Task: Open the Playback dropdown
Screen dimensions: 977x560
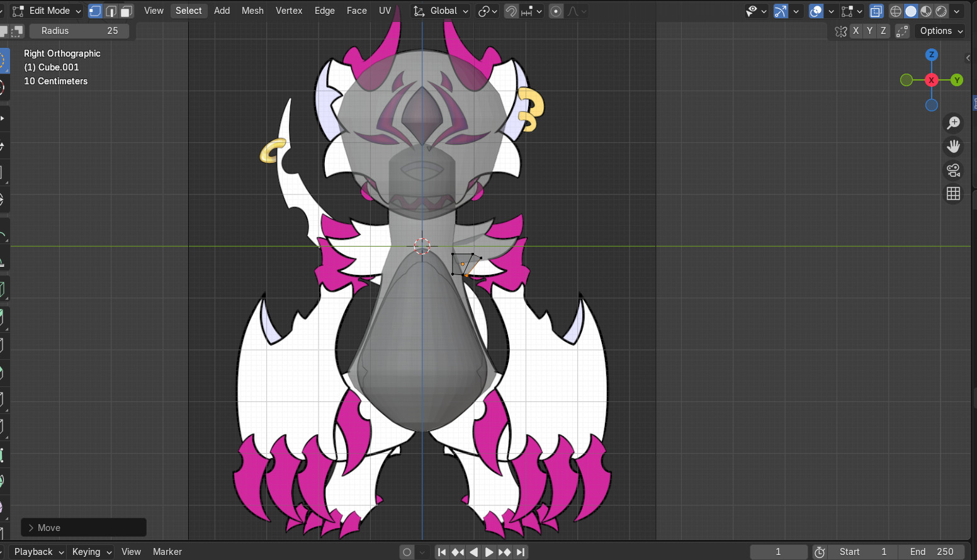Action: (x=38, y=552)
